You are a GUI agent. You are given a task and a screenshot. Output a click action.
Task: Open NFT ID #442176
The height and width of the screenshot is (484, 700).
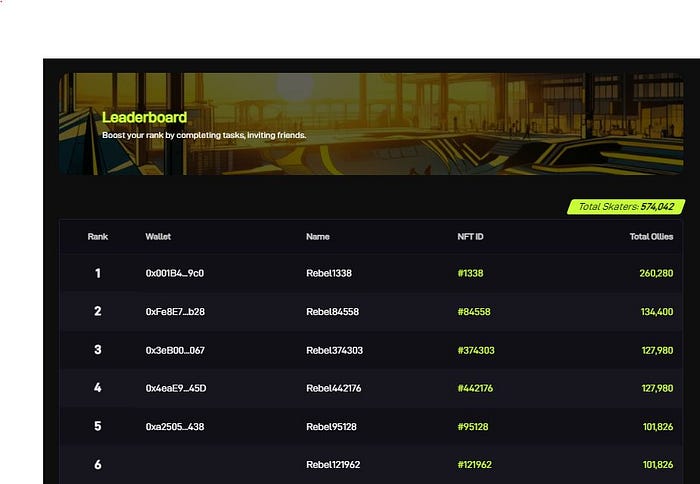click(475, 388)
